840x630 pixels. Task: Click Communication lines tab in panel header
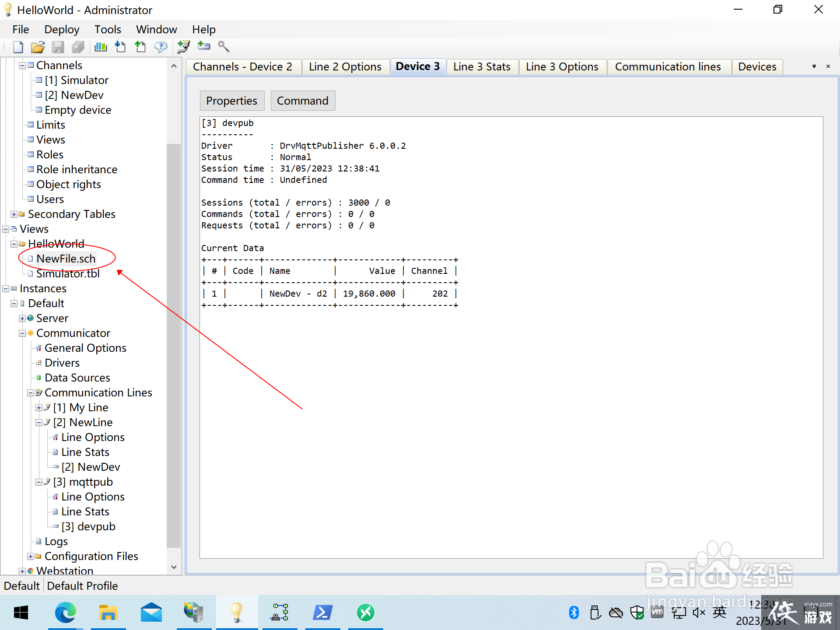pos(668,66)
